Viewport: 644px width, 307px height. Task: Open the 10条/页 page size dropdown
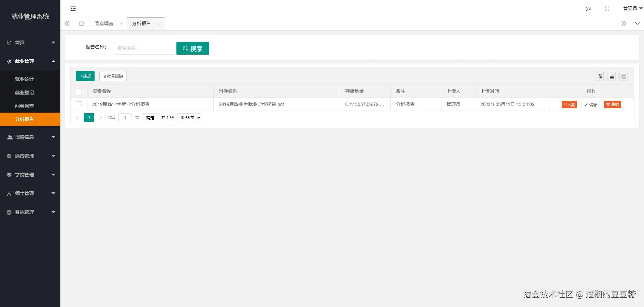(x=189, y=117)
